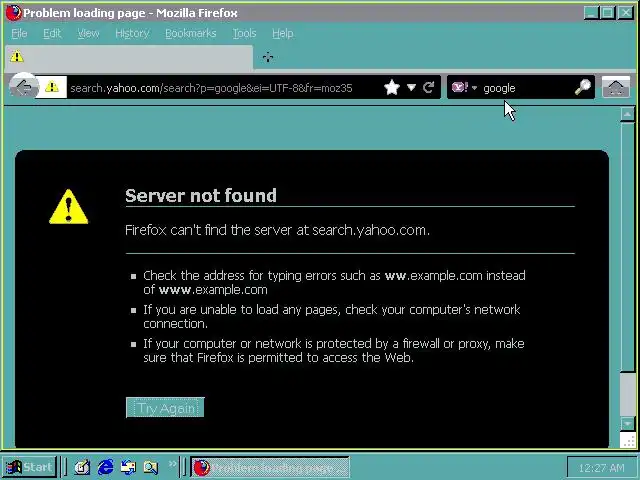Go back using the back arrow button
The height and width of the screenshot is (480, 640).
point(24,87)
